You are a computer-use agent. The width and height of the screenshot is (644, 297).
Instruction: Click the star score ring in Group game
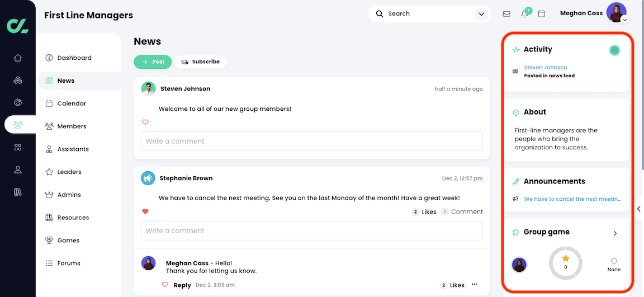pyautogui.click(x=566, y=263)
